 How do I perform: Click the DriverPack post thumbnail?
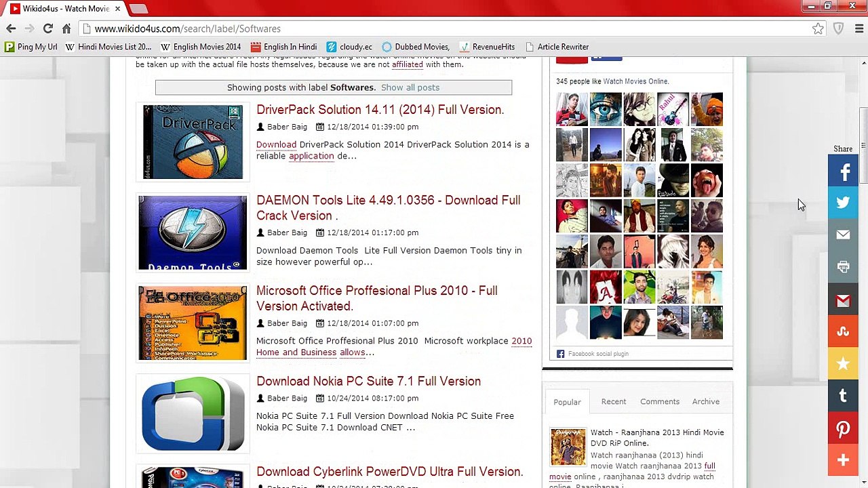193,142
